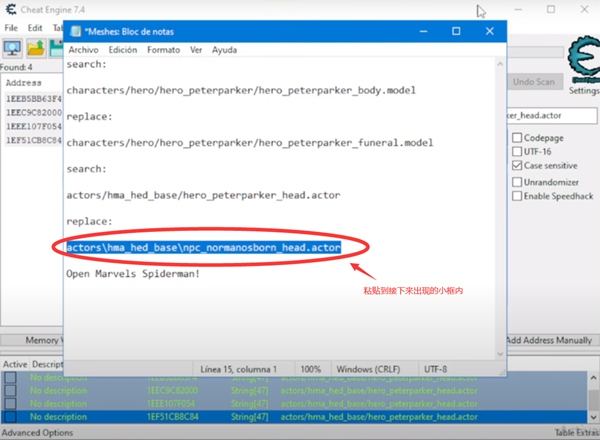Image resolution: width=600 pixels, height=440 pixels.
Task: Click the Description column header
Action: point(47,364)
